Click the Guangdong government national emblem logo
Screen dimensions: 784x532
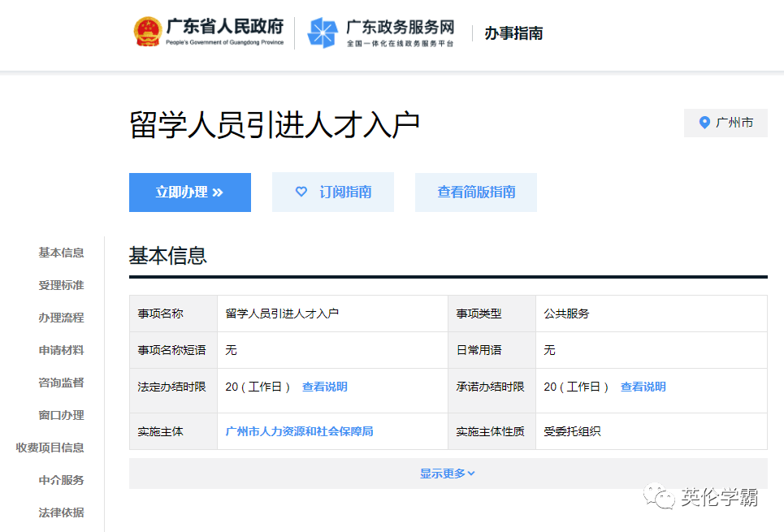click(x=148, y=32)
